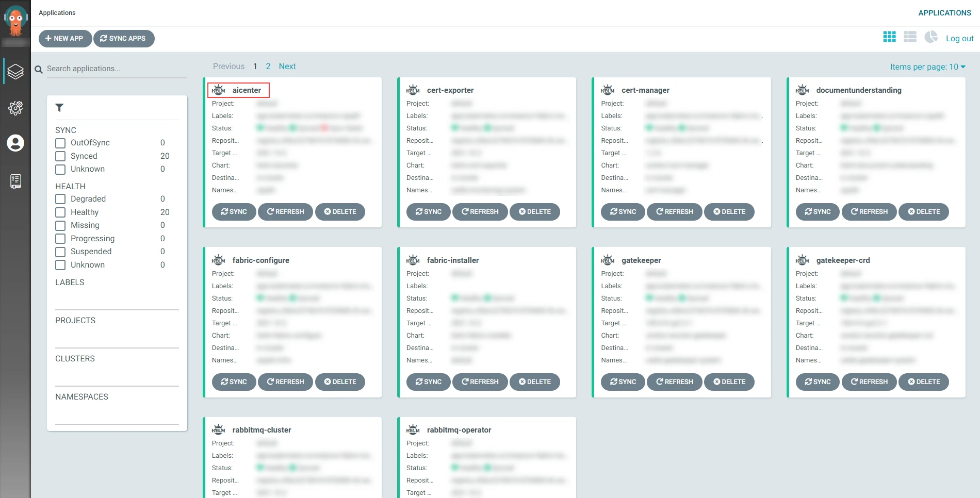This screenshot has height=498, width=980.
Task: Click Applications breadcrumb text
Action: tap(57, 12)
